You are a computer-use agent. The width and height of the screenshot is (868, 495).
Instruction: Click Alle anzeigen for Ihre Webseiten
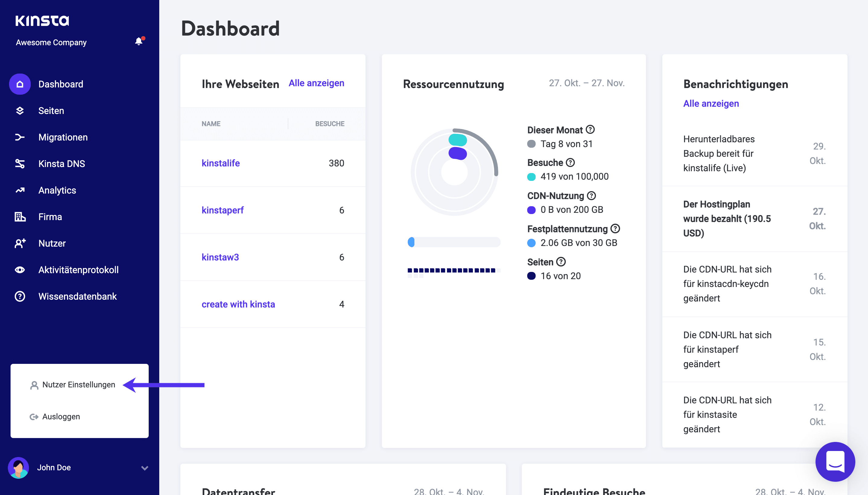(x=317, y=83)
